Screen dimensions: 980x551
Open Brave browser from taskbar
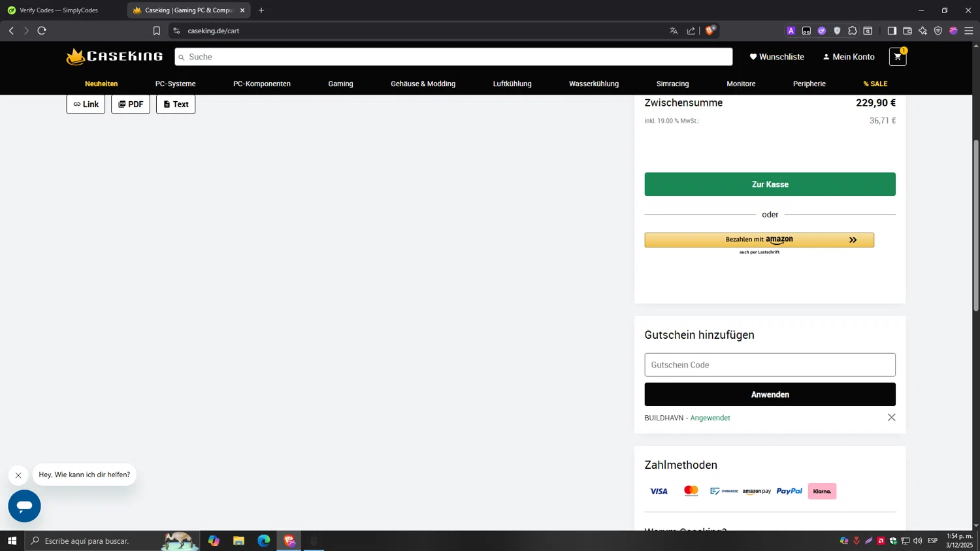[x=289, y=541]
